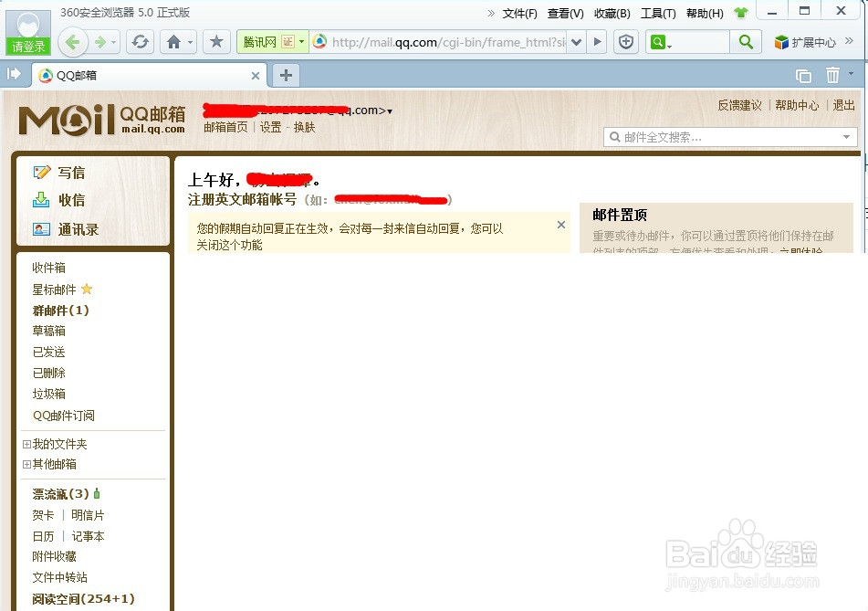This screenshot has height=611, width=868.
Task: Click the shield security icon in toolbar
Action: (626, 42)
